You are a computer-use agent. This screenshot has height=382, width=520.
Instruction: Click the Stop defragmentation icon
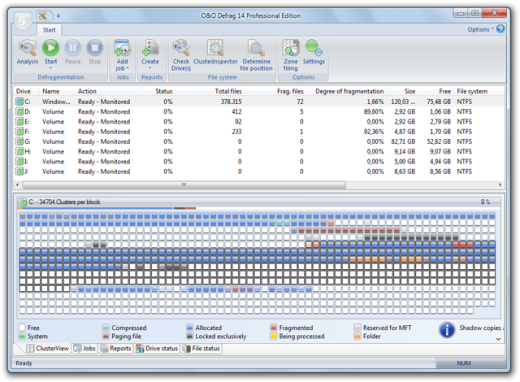95,48
